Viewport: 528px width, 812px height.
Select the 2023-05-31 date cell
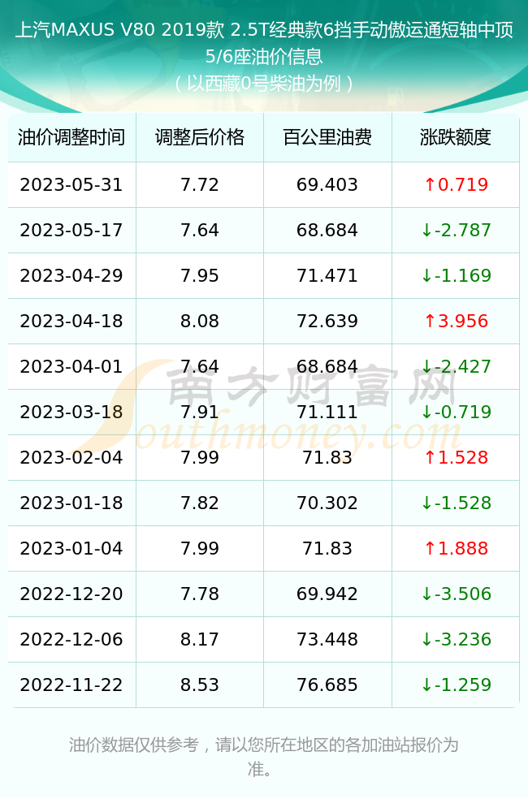pos(71,185)
